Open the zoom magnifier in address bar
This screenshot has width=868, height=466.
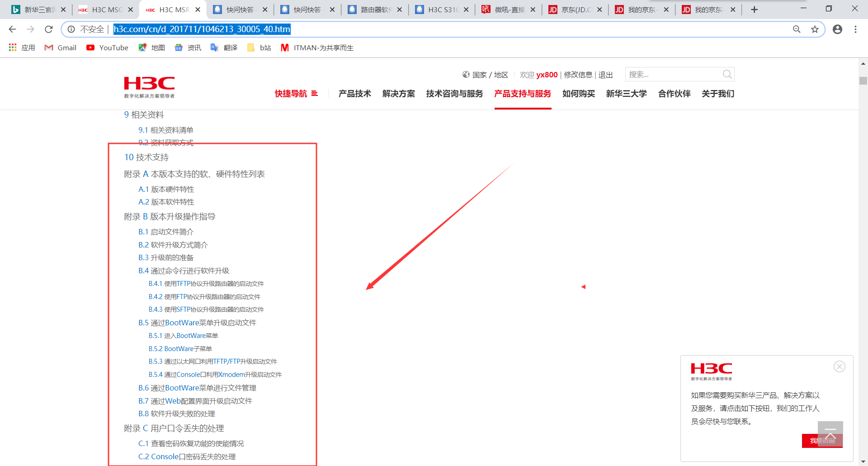[x=797, y=29]
